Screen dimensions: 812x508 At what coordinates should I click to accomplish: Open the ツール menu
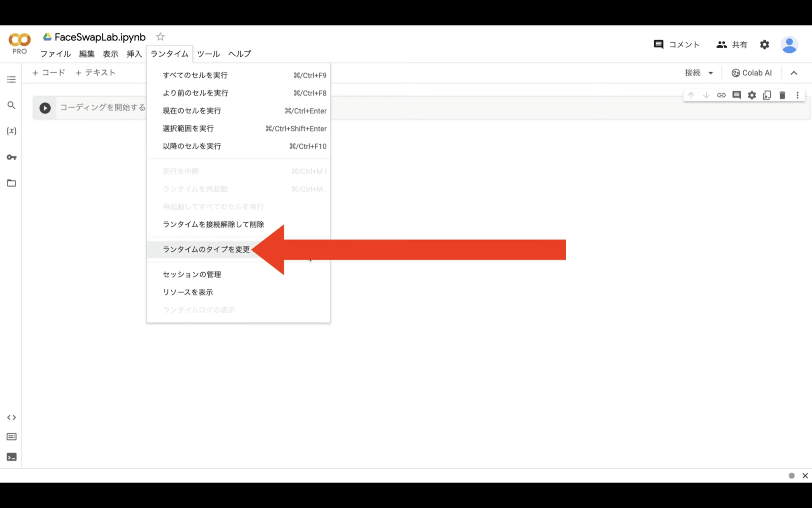click(x=209, y=54)
